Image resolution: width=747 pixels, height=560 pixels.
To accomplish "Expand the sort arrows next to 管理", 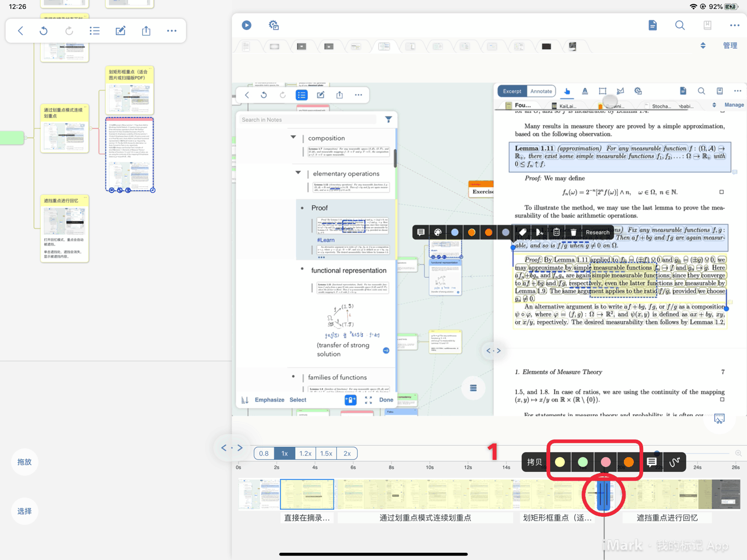I will 703,46.
